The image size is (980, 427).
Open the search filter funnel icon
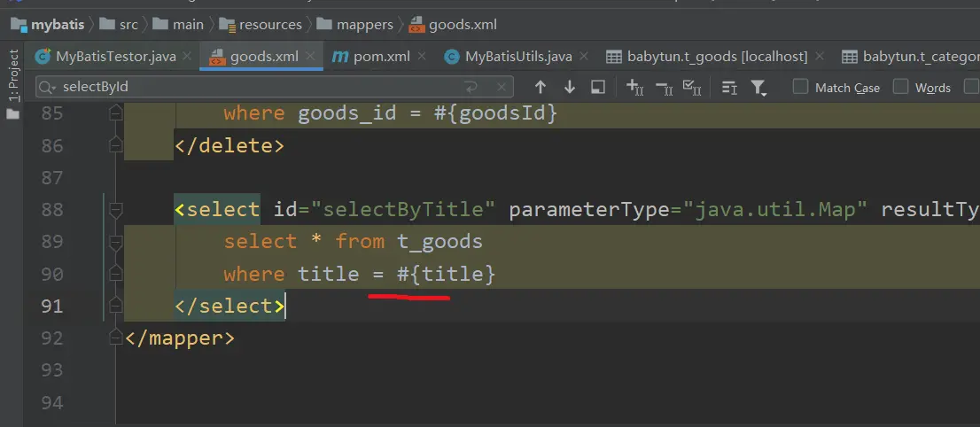tap(758, 87)
